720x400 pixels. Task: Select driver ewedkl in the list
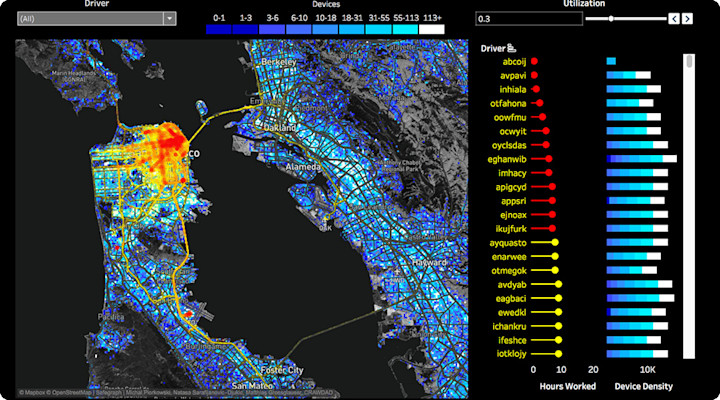[512, 312]
